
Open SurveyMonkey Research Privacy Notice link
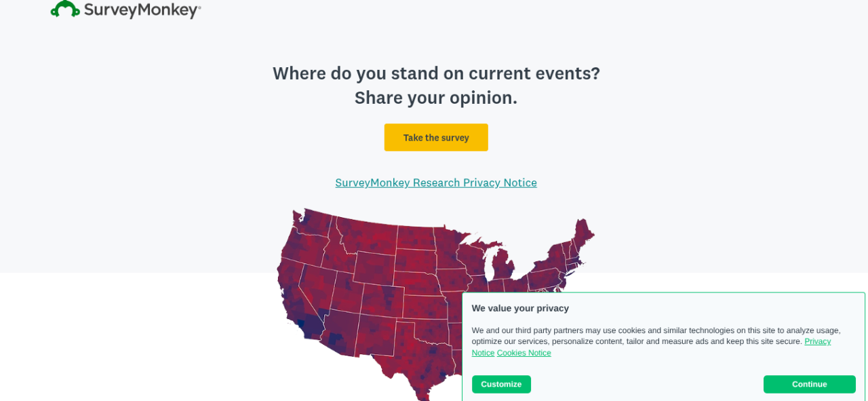(x=435, y=183)
